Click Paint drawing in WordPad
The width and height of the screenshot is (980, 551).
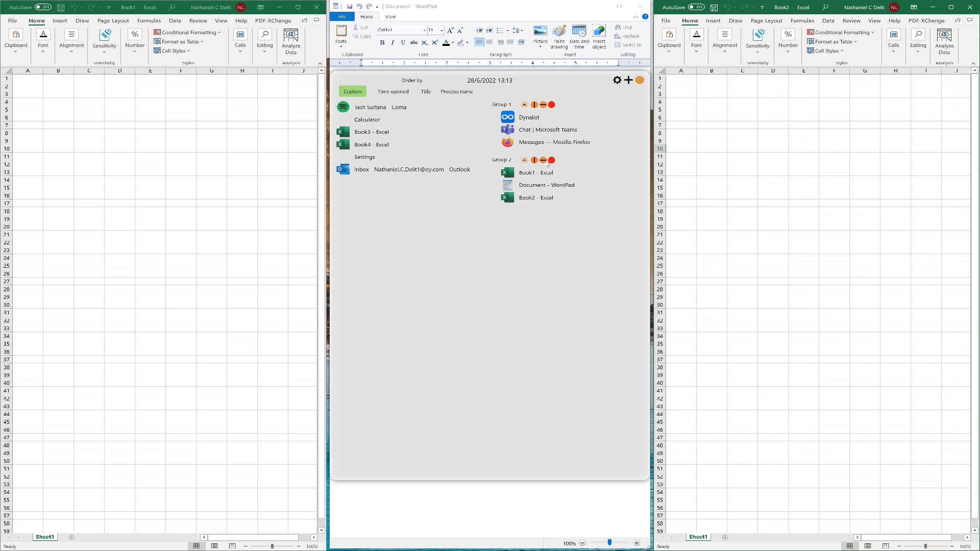coord(559,37)
